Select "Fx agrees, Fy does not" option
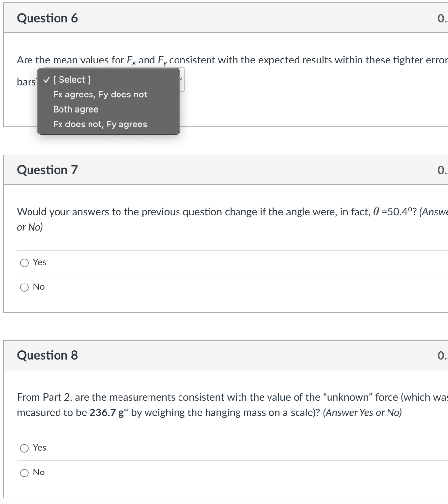Viewport: 448px width, 504px height. [x=100, y=94]
